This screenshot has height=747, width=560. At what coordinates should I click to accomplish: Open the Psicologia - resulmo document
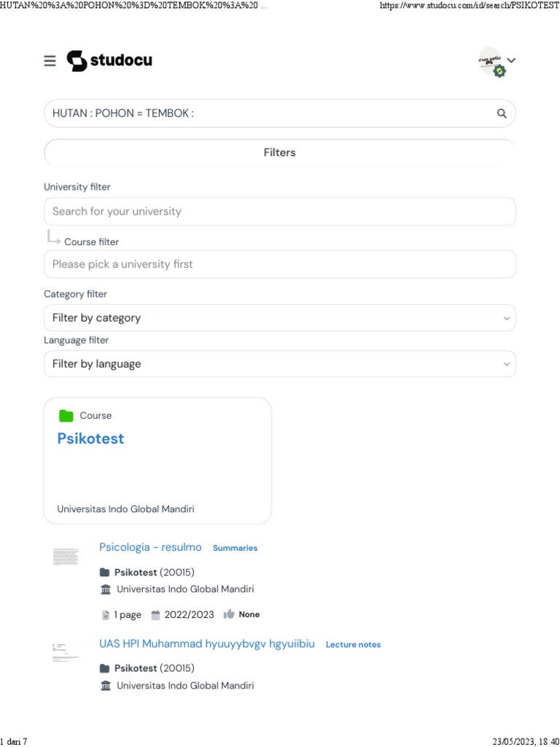pos(150,547)
